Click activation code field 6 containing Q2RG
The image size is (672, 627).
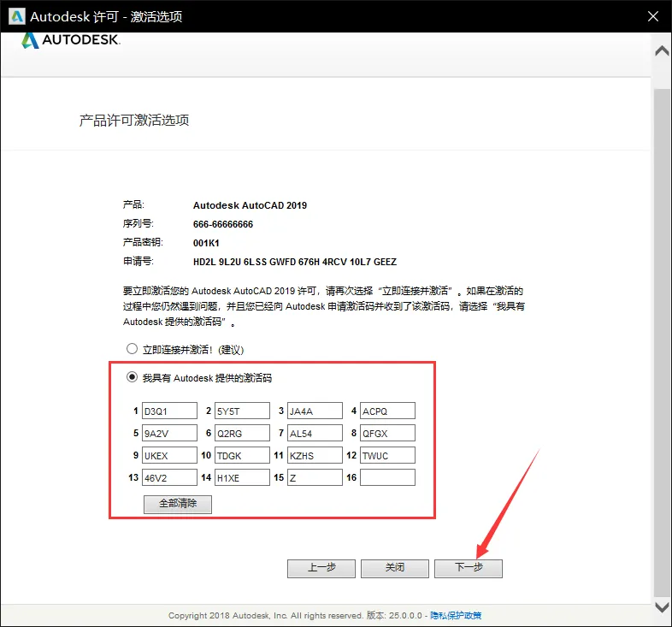pos(242,433)
